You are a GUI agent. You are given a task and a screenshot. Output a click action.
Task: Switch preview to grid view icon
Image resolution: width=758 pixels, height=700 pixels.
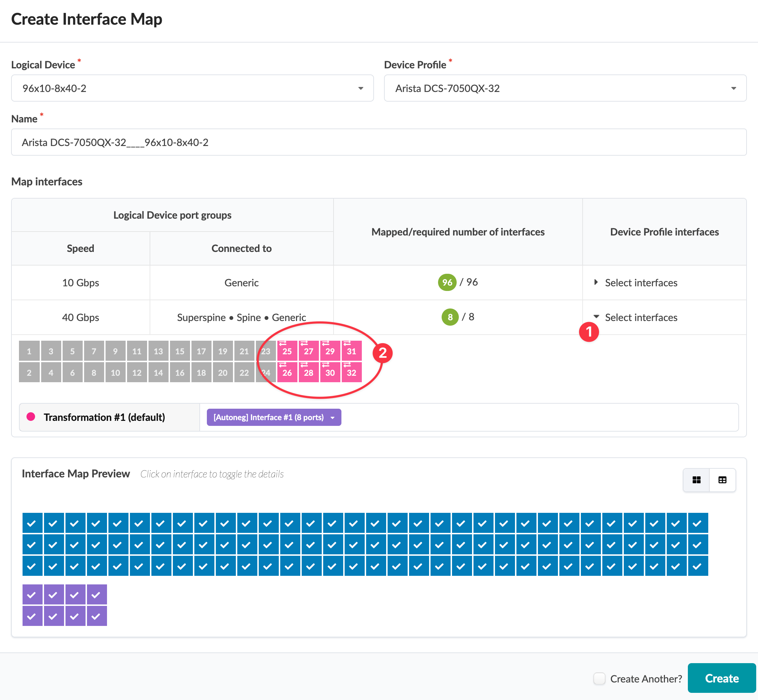click(x=696, y=480)
